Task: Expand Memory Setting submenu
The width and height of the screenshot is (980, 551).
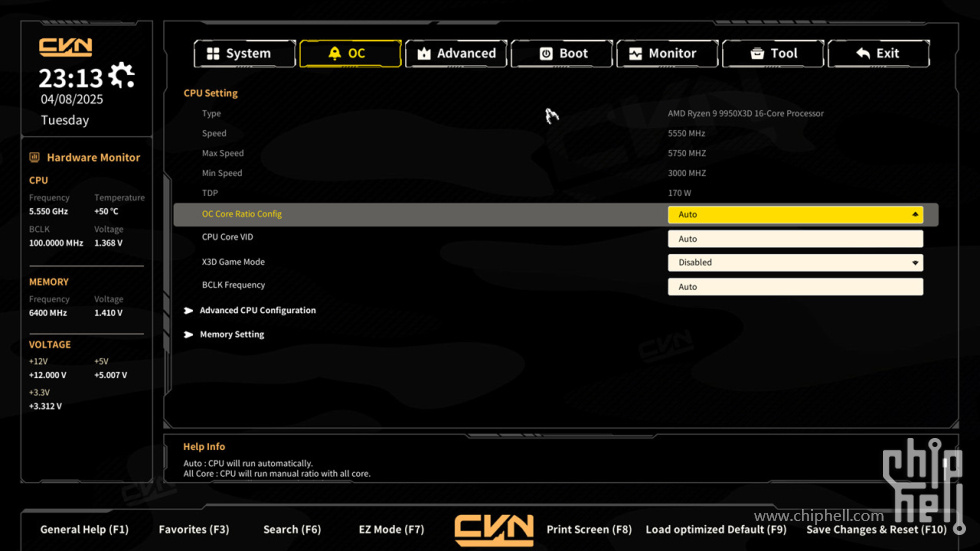Action: point(232,335)
